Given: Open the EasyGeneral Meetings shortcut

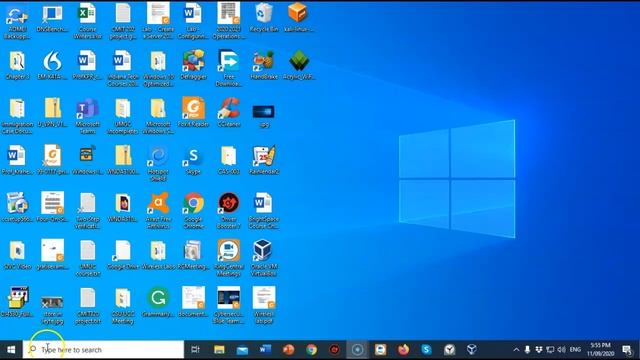Looking at the screenshot, I should [229, 258].
